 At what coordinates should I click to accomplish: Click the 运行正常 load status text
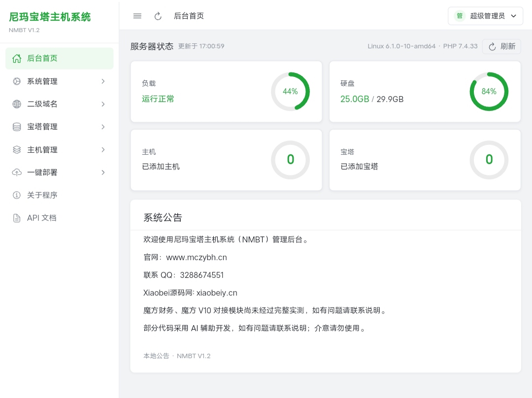pyautogui.click(x=158, y=99)
